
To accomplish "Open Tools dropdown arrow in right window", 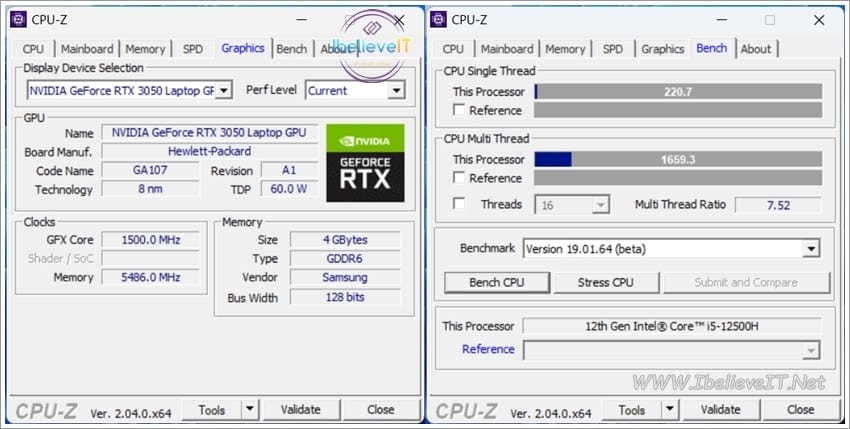I will pyautogui.click(x=670, y=409).
